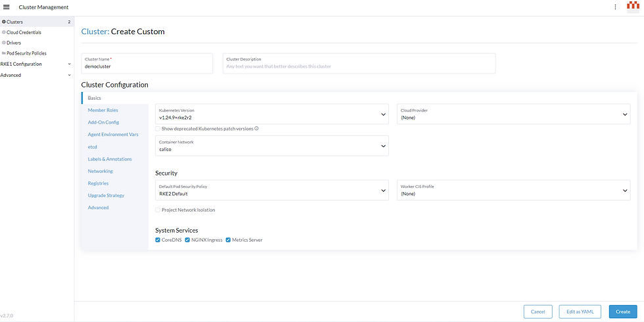
Task: Open the Cloud Provider dropdown
Action: (x=513, y=114)
